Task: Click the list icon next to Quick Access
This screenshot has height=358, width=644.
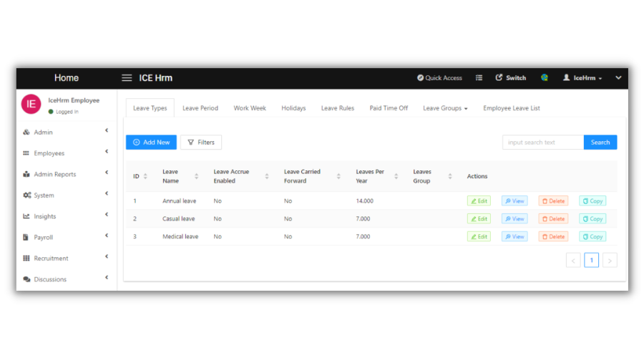Action: [x=479, y=78]
